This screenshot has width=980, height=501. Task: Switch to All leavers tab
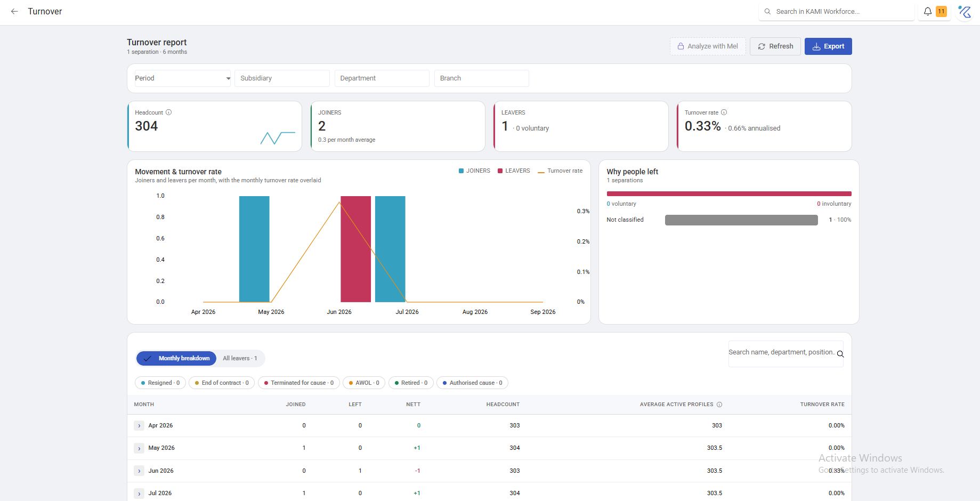coord(240,358)
